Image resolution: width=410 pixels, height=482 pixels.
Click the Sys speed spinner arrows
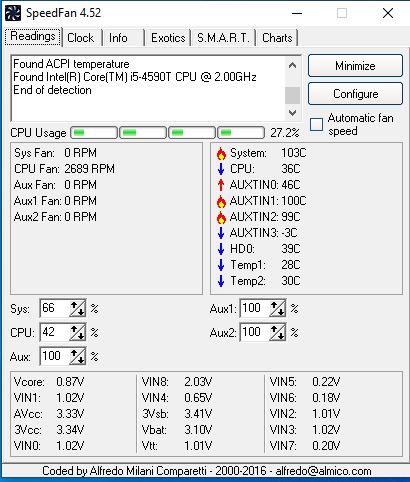tap(77, 308)
